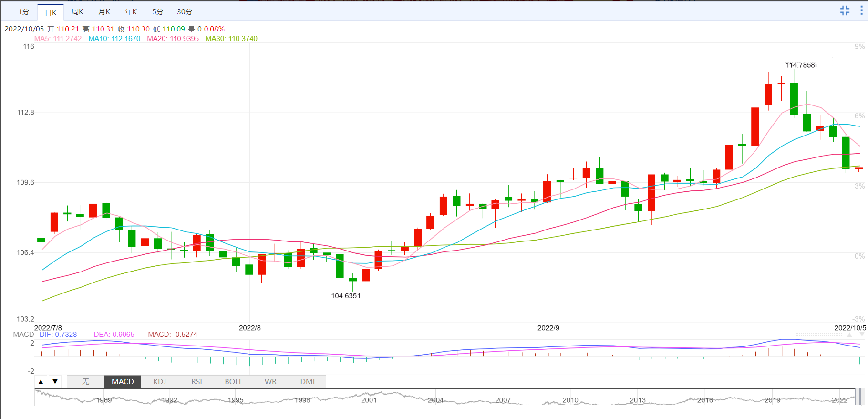Switch to the 1分 chart tab
The width and height of the screenshot is (868, 419).
tap(24, 12)
